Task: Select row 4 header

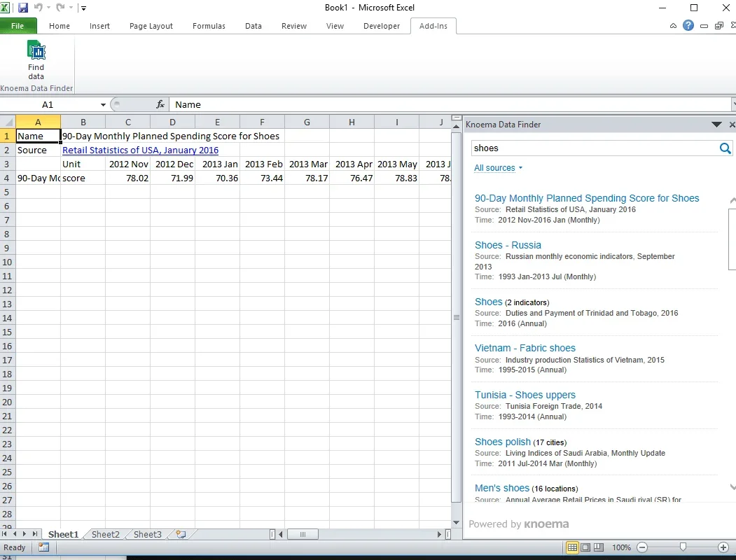Action: click(7, 178)
